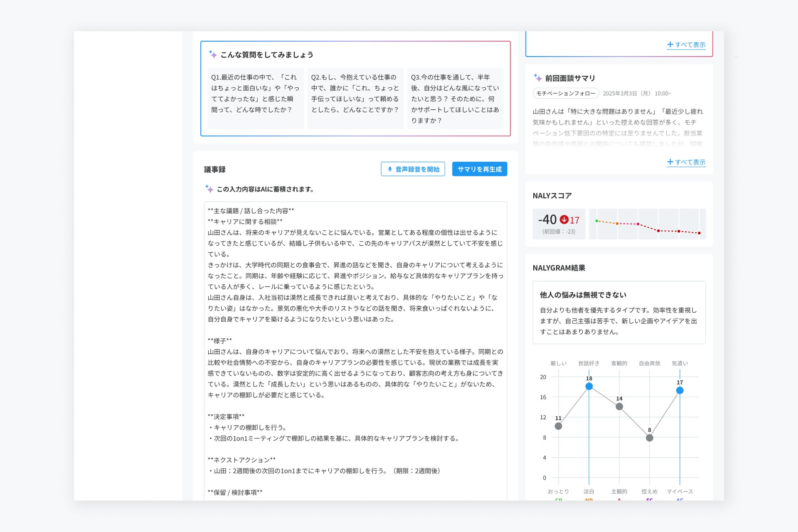Click the red down-arrow score change icon
Screen dimensions: 798x532
(564, 219)
